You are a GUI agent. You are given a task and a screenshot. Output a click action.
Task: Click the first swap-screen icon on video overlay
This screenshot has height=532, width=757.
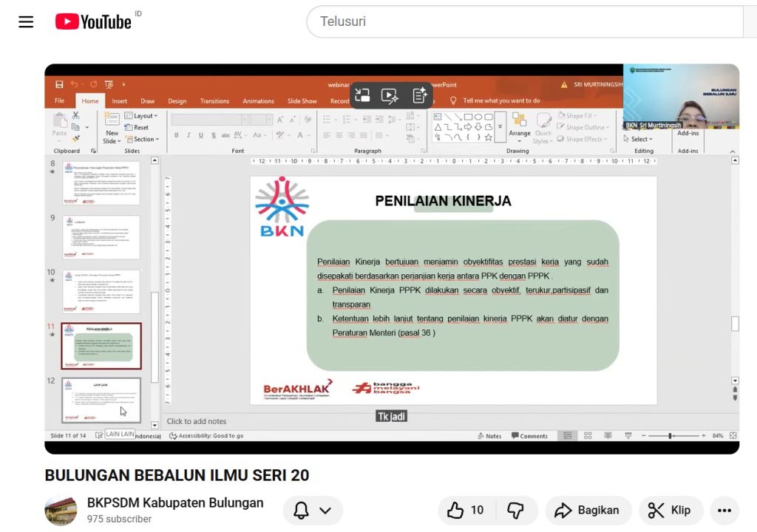pyautogui.click(x=362, y=95)
